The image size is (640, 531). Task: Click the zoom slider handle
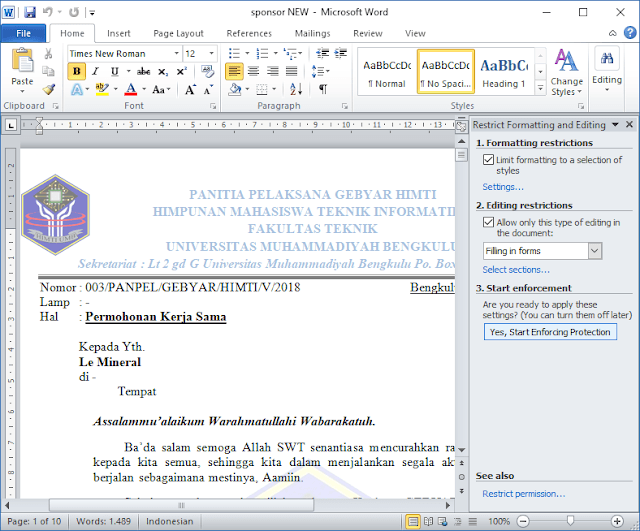[x=570, y=521]
